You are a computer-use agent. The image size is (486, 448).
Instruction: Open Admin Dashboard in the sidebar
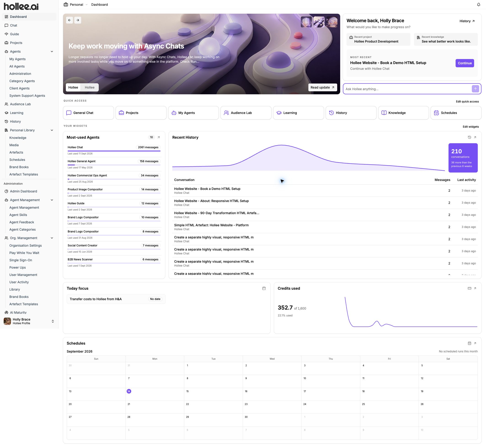[29, 191]
